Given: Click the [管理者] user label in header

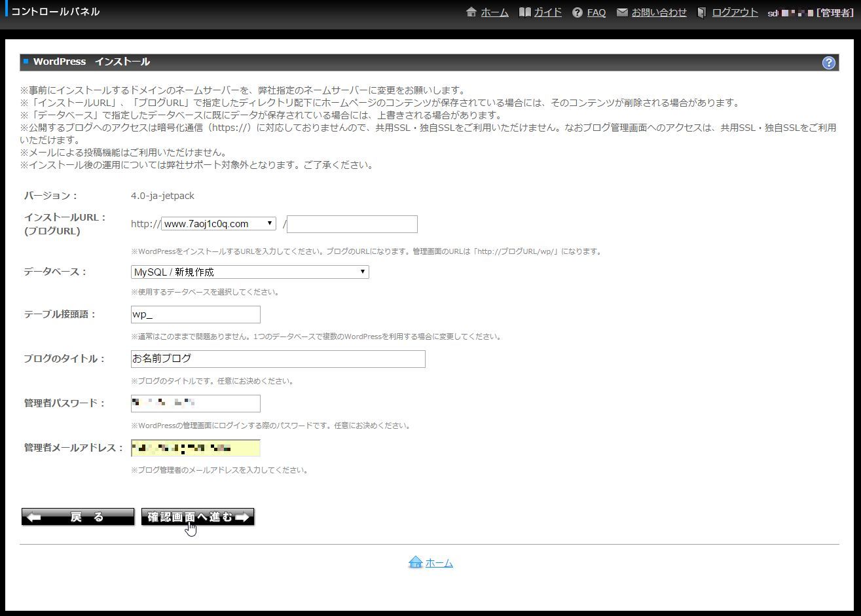Looking at the screenshot, I should [x=835, y=12].
